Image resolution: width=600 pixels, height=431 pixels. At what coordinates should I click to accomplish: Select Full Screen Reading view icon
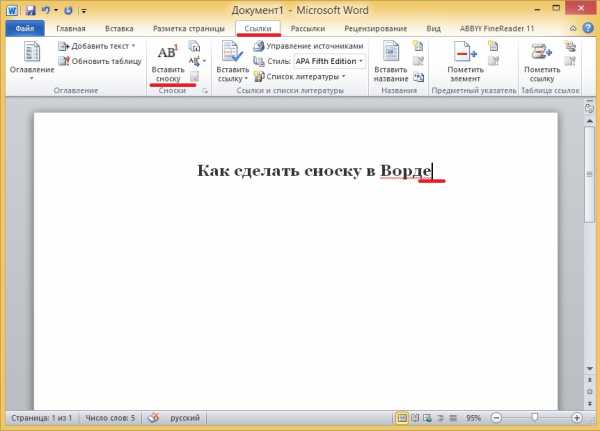415,418
